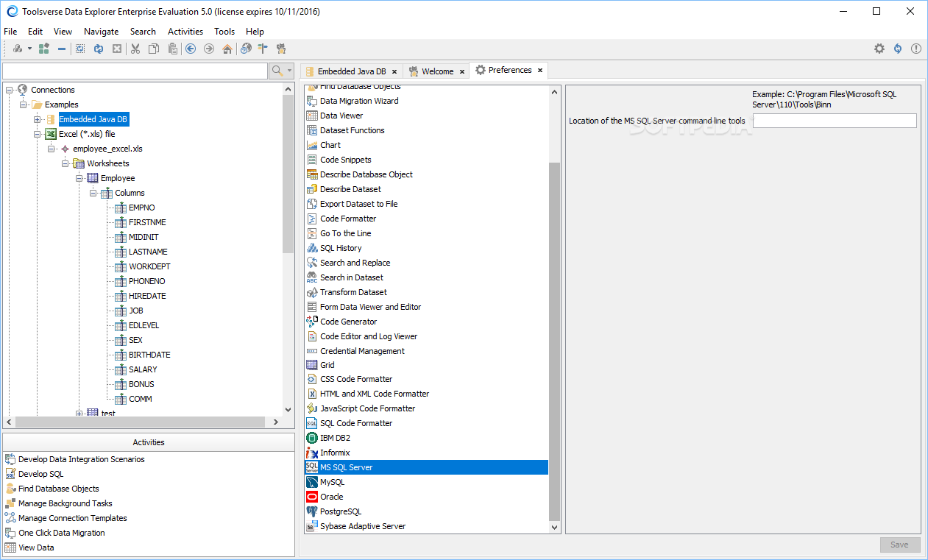Click the PostgreSQL elephant icon
This screenshot has width=928, height=560.
coord(312,511)
